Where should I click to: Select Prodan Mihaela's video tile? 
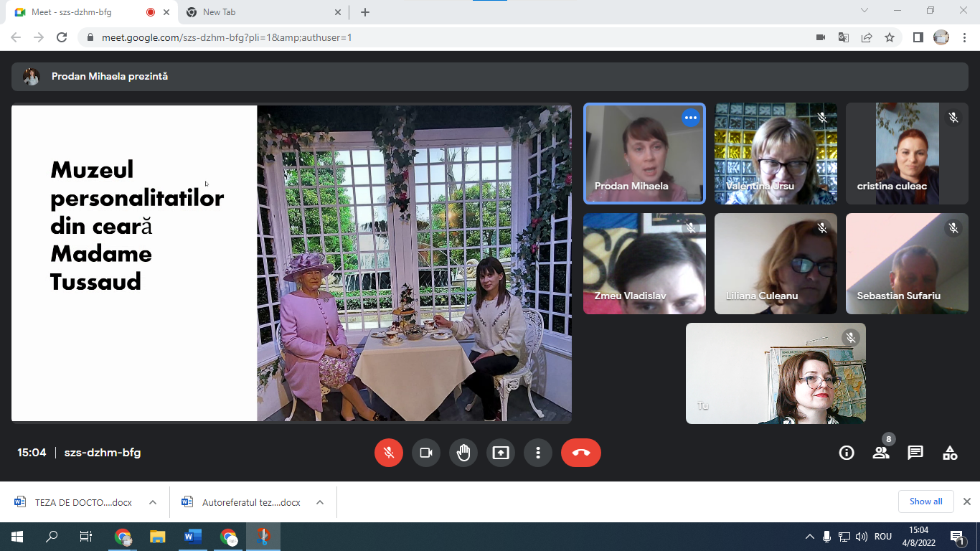pyautogui.click(x=644, y=154)
